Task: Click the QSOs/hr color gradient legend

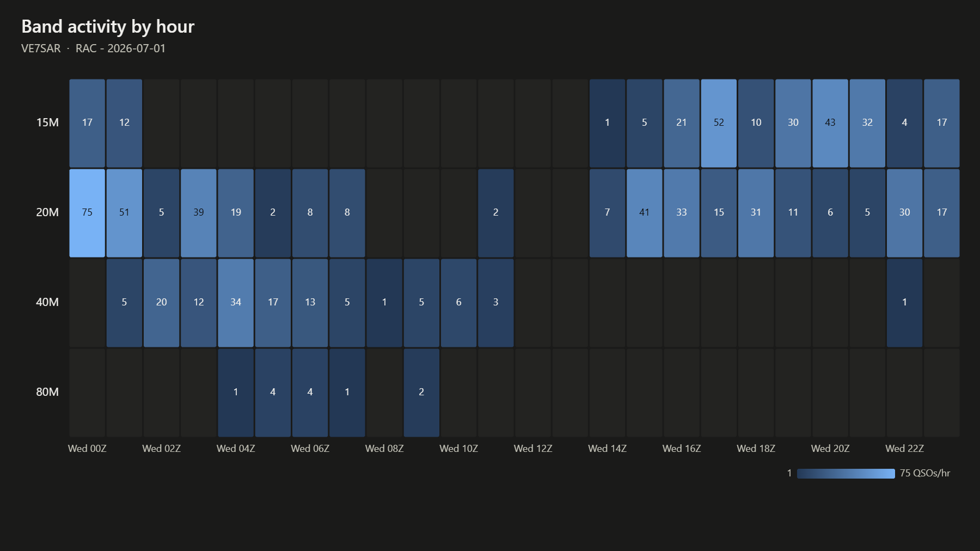Action: (x=846, y=474)
